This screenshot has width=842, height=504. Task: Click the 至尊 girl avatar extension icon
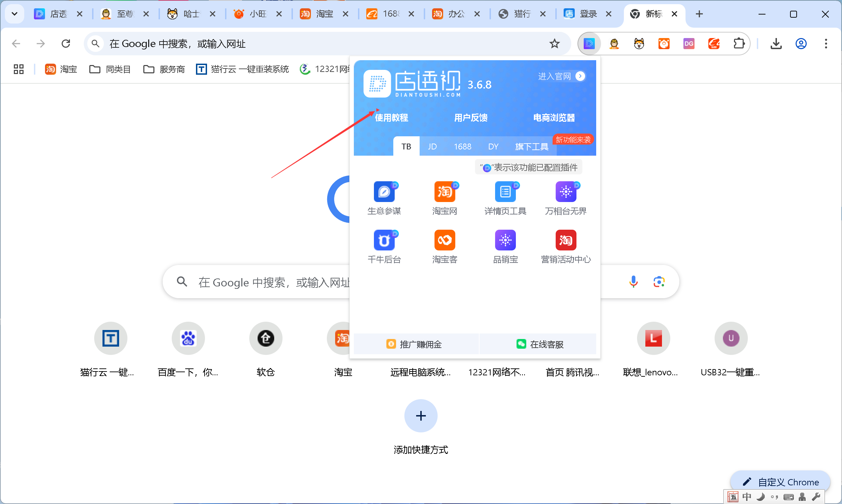614,44
